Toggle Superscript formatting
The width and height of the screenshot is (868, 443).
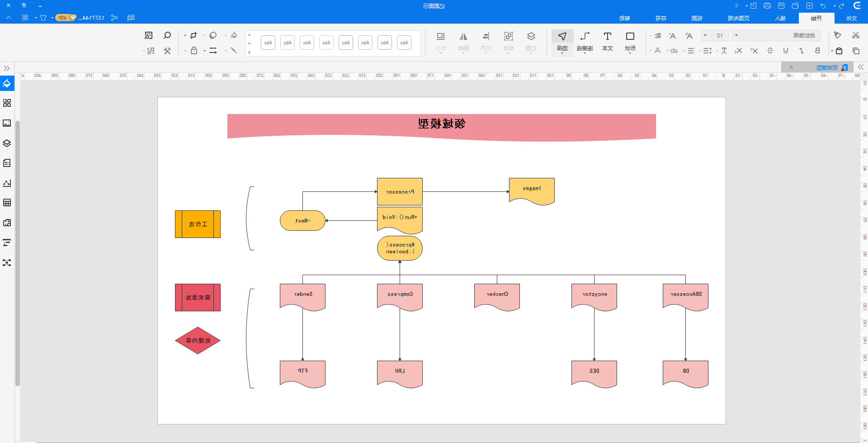click(754, 51)
